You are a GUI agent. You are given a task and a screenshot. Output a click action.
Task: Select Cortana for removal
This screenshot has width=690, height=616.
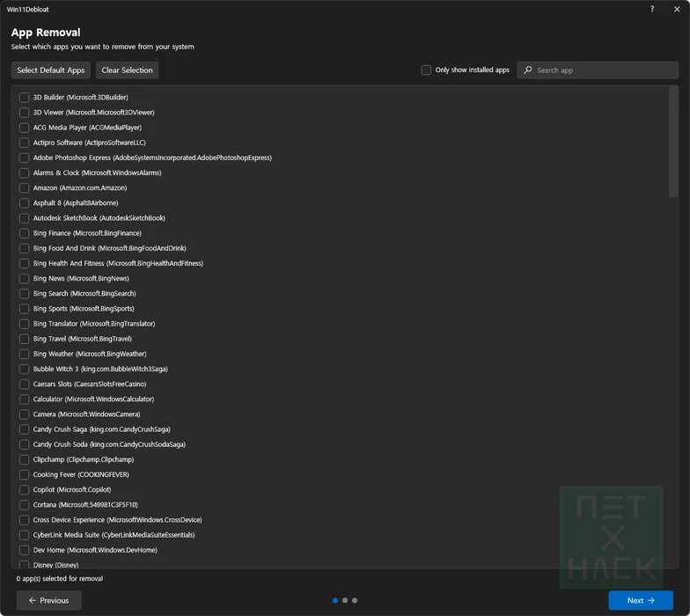click(x=25, y=505)
